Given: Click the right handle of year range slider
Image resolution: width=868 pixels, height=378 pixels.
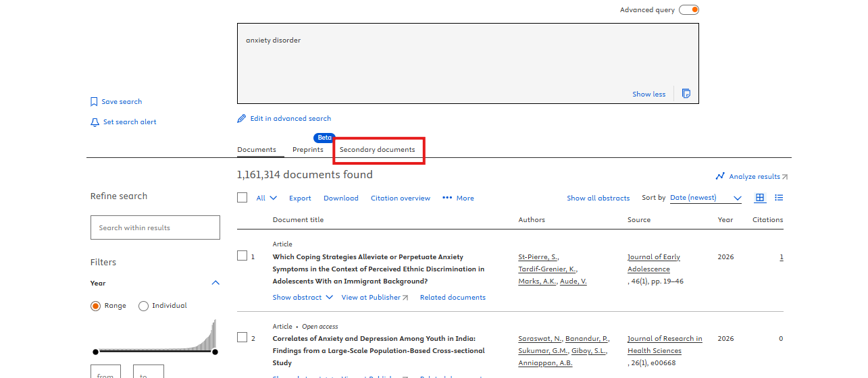Looking at the screenshot, I should pos(215,352).
